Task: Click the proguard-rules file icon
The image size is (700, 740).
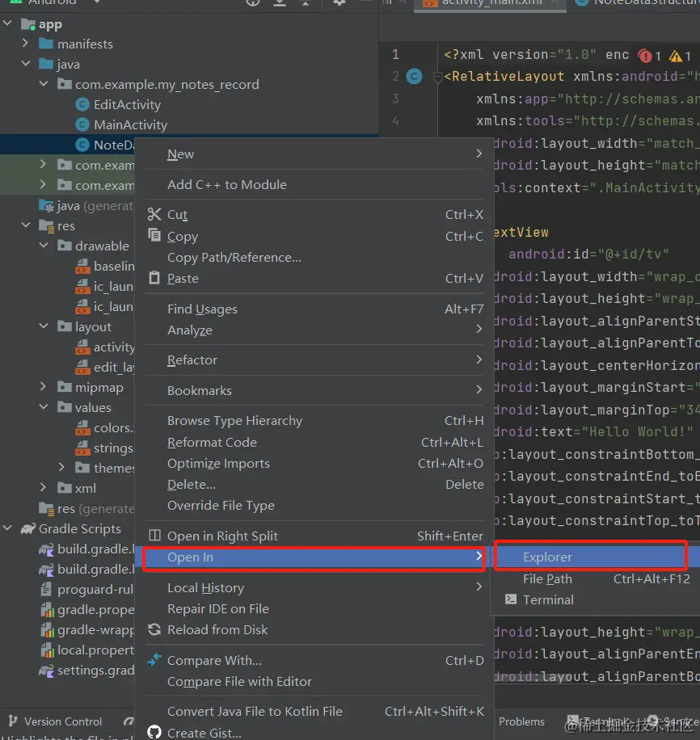Action: (46, 589)
